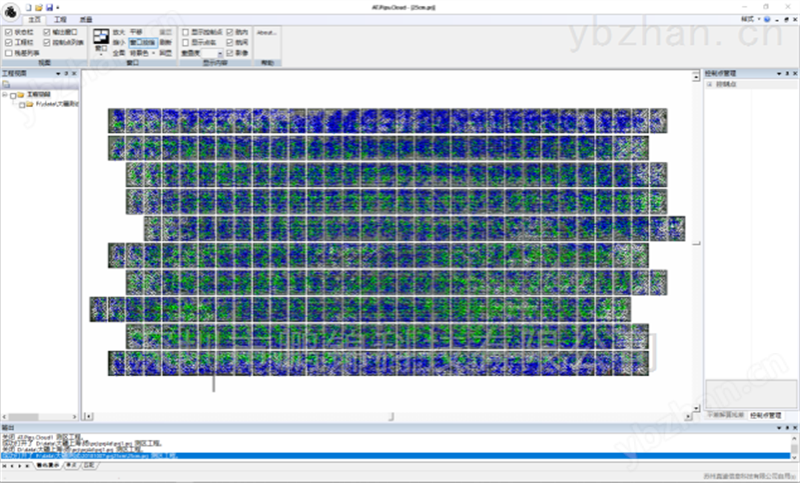Click the horizontal scrollbar left arrow of canvas
This screenshot has width=800, height=483.
pyautogui.click(x=88, y=417)
